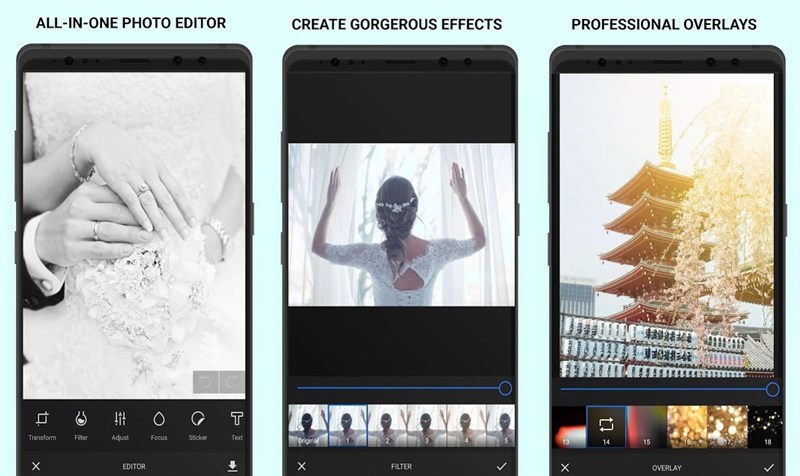This screenshot has width=800, height=476.
Task: Undo the last edit in Editor
Action: click(206, 382)
